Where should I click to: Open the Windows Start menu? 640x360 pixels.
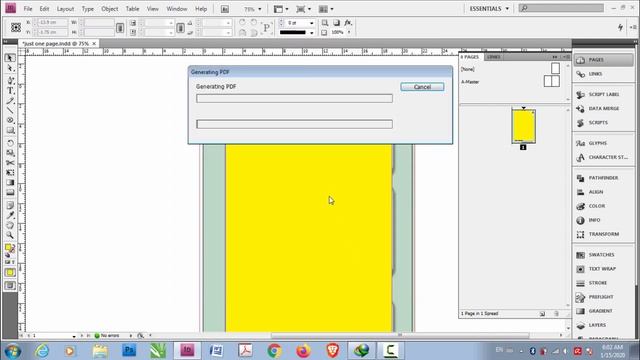(x=13, y=351)
